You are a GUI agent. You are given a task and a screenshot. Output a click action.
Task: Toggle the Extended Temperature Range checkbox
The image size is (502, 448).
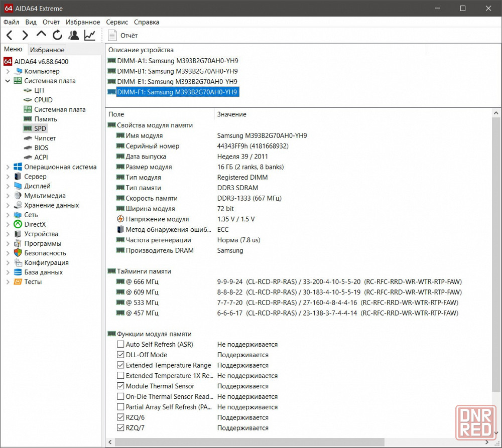[120, 365]
